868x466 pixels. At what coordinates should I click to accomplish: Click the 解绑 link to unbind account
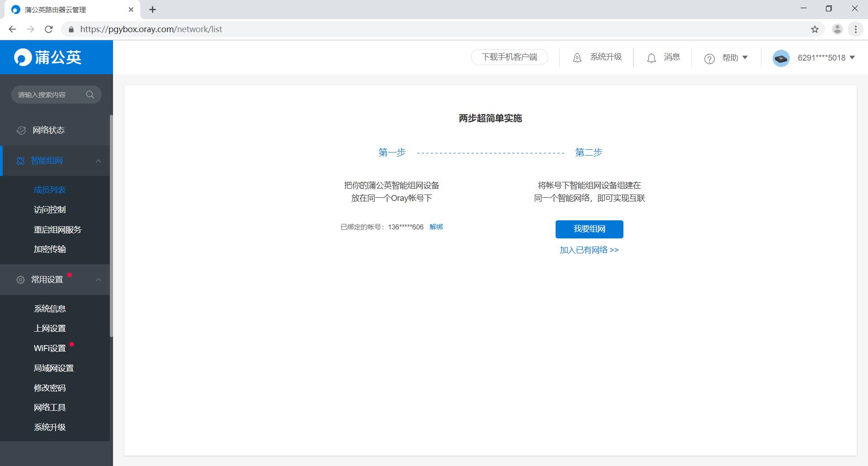pyautogui.click(x=436, y=227)
